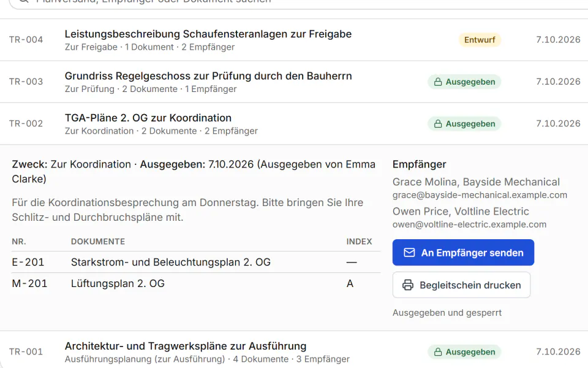Image resolution: width=588 pixels, height=368 pixels.
Task: Click index value A of M-201
Action: coord(350,283)
